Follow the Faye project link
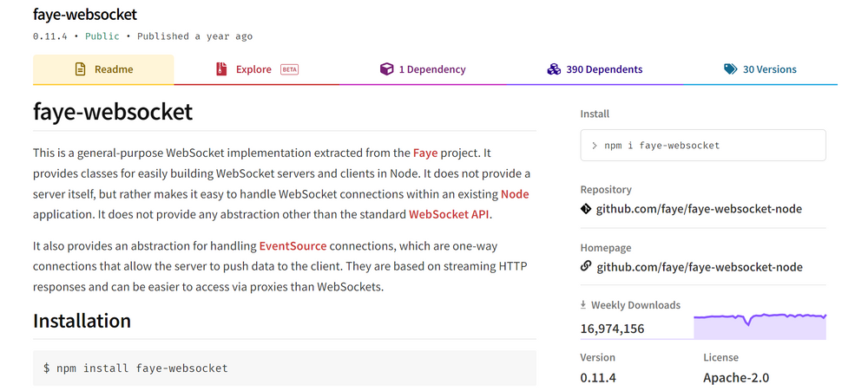Viewport: 868px width, 391px height. (425, 153)
